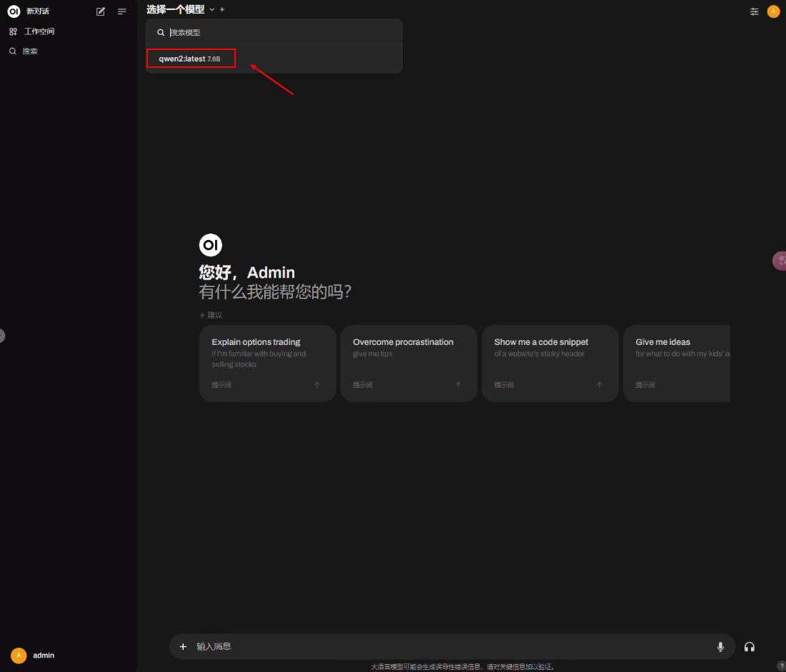Start call mode with headphones icon
This screenshot has height=672, width=786.
pos(750,647)
